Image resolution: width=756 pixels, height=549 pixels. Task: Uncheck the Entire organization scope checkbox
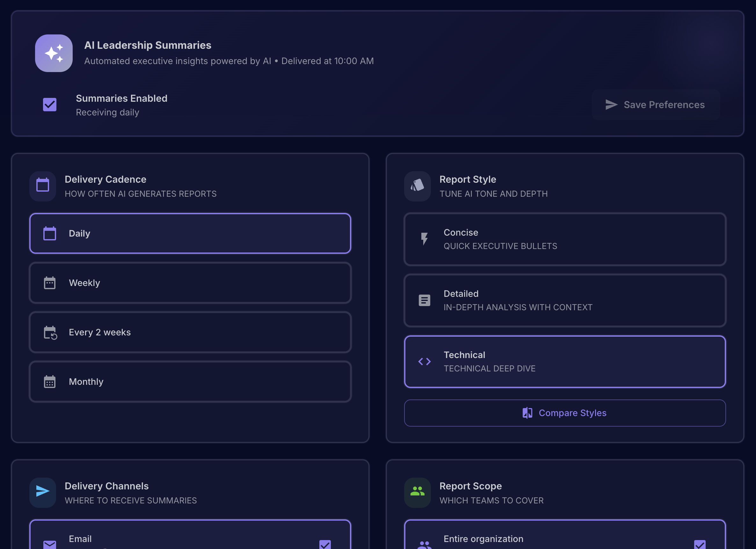699,544
